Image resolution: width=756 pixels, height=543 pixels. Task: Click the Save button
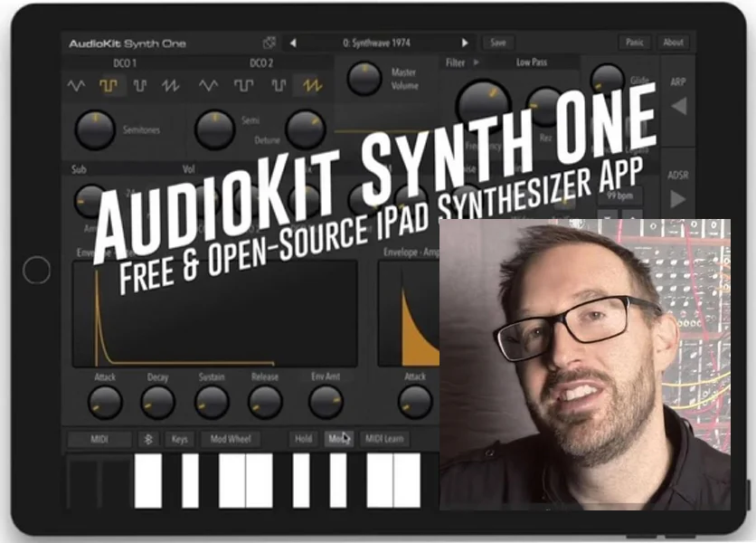point(498,43)
